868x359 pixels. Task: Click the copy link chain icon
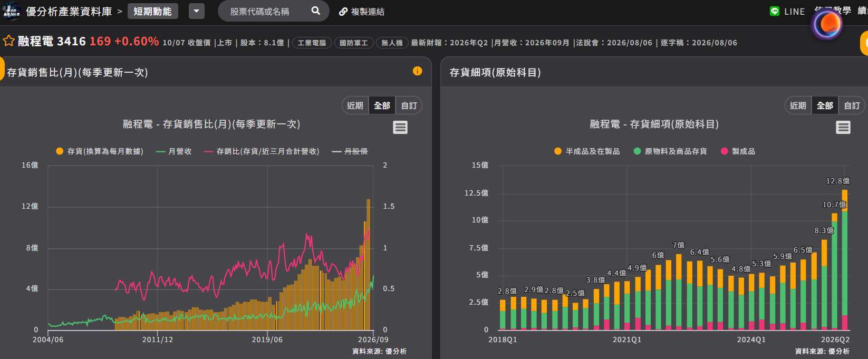click(x=343, y=12)
